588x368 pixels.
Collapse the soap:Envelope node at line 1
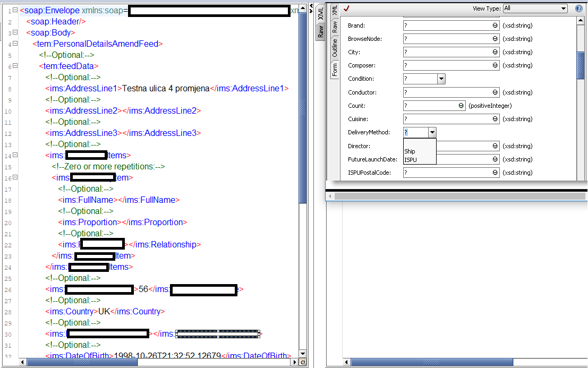(x=15, y=10)
